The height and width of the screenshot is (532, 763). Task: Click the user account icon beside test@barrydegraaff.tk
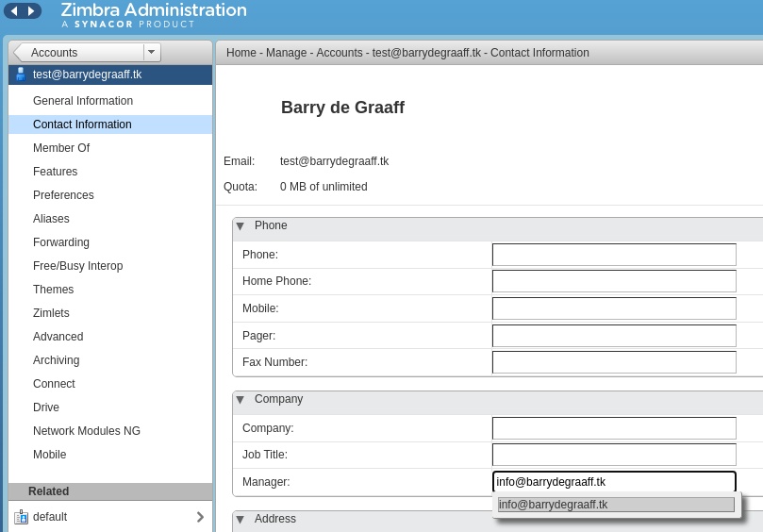pyautogui.click(x=21, y=75)
